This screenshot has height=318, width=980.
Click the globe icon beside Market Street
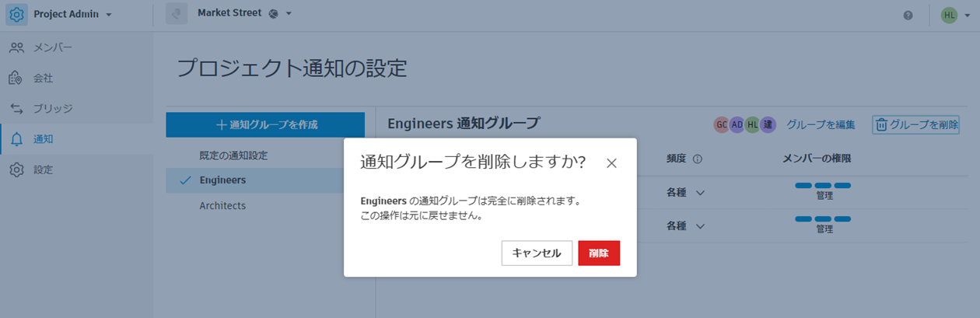274,14
